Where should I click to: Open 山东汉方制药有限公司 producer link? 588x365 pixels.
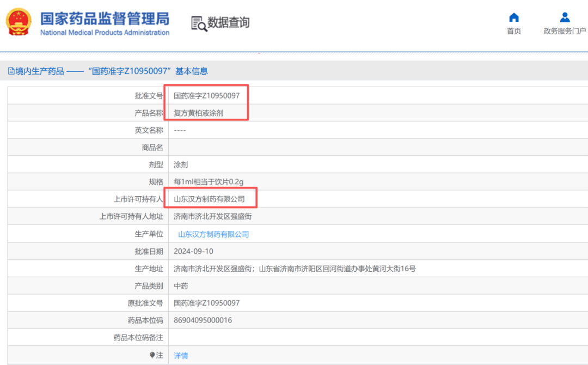[x=213, y=234]
